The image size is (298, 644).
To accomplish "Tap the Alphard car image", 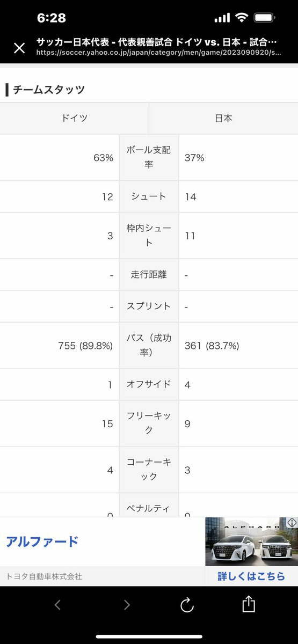I will 251,541.
